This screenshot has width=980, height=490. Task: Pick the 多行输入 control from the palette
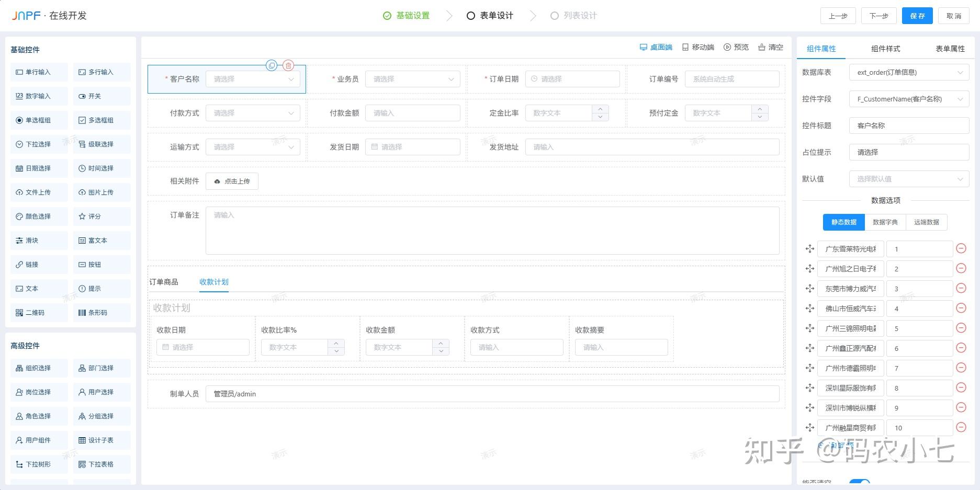(102, 72)
